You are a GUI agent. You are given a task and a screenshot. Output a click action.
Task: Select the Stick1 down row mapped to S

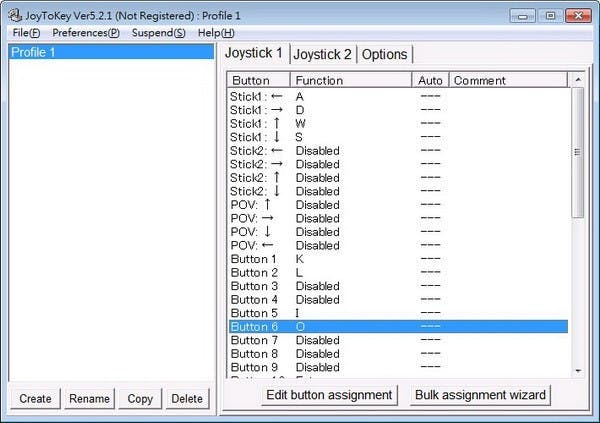pyautogui.click(x=398, y=137)
